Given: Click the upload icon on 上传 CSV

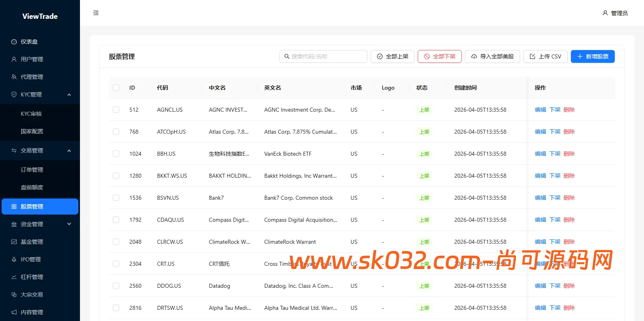Looking at the screenshot, I should click(532, 56).
